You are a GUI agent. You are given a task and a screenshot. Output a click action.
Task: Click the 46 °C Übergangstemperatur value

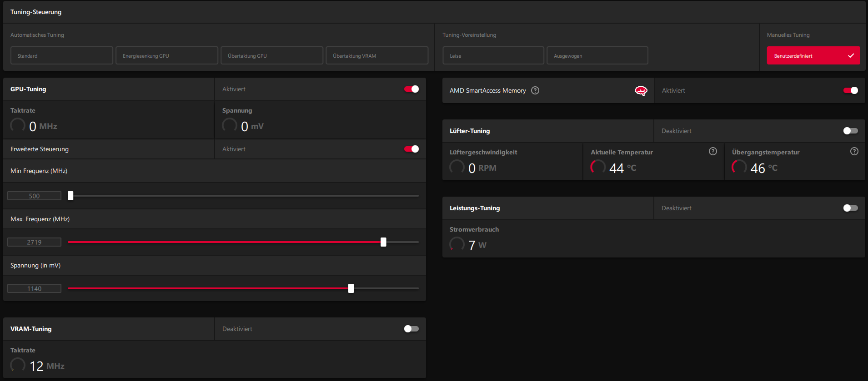[764, 168]
